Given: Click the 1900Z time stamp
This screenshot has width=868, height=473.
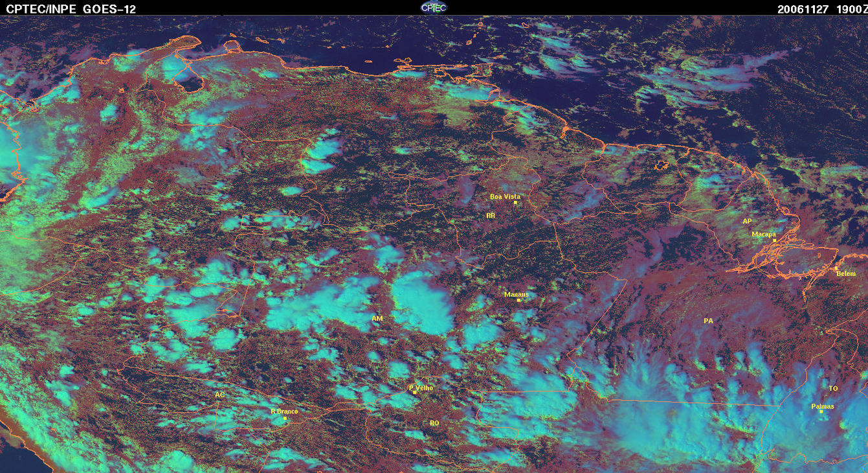Looking at the screenshot, I should click(851, 9).
